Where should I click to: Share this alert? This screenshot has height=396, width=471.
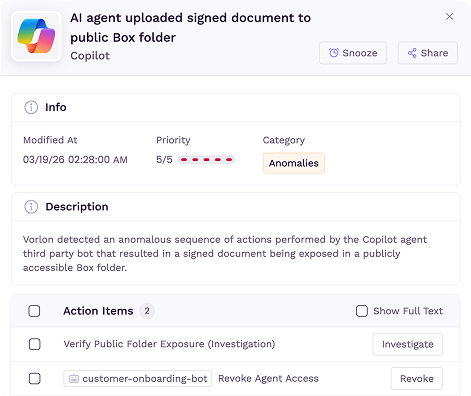point(428,53)
